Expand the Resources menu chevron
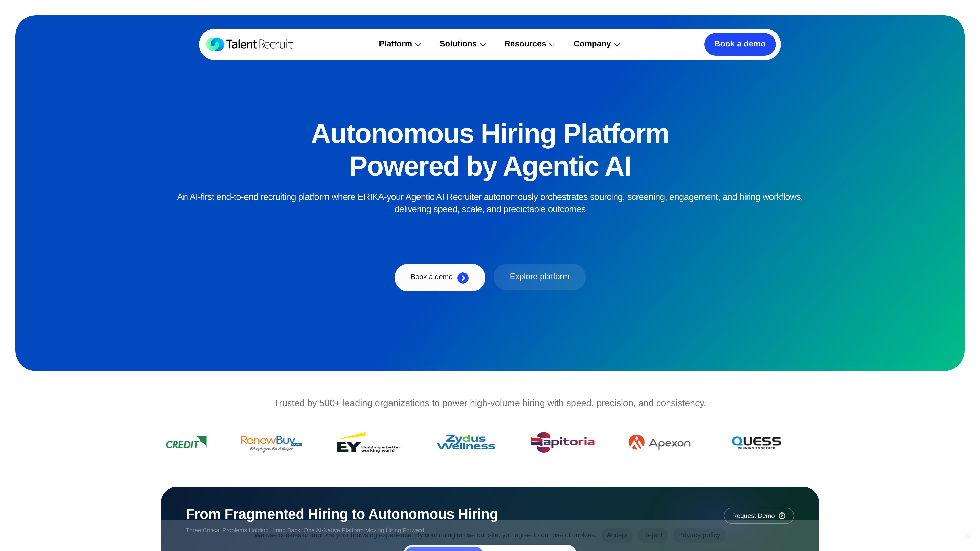Viewport: 980px width, 551px height. [x=552, y=44]
